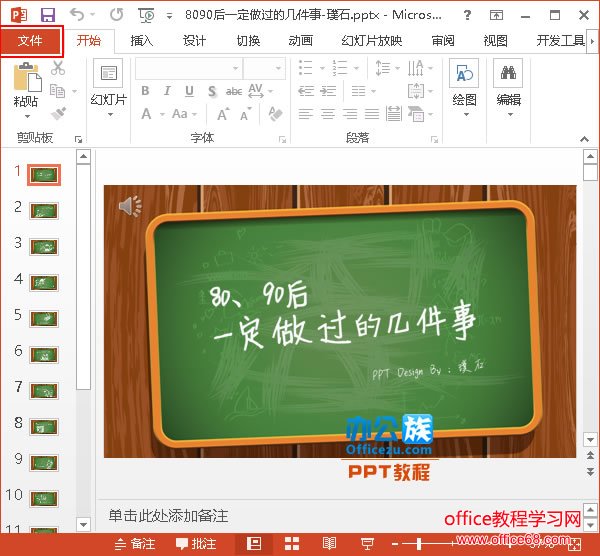This screenshot has height=556, width=600.
Task: Switch to 设计 Design tab
Action: point(194,40)
